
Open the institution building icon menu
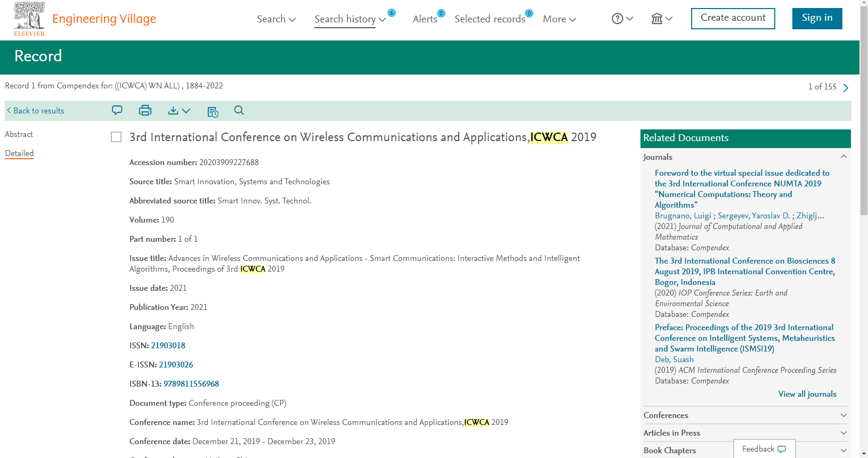click(x=662, y=19)
